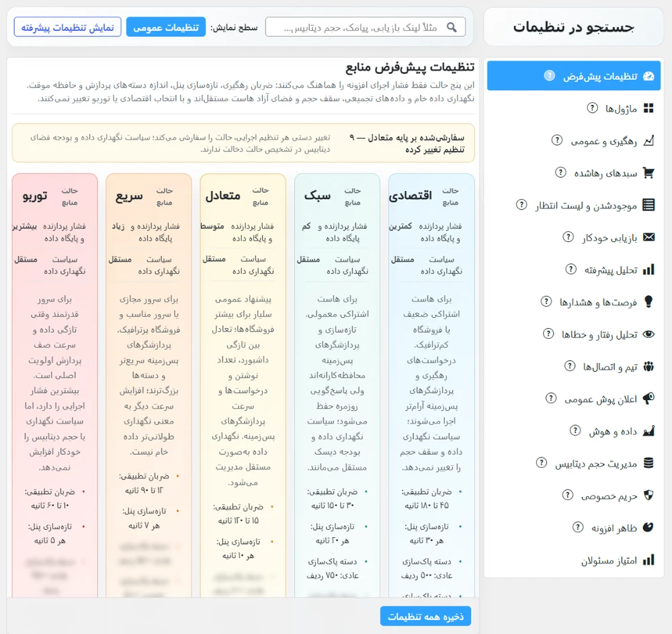Open the ماژول‌ها sidebar section
Viewport: 672px width, 634px height.
573,108
